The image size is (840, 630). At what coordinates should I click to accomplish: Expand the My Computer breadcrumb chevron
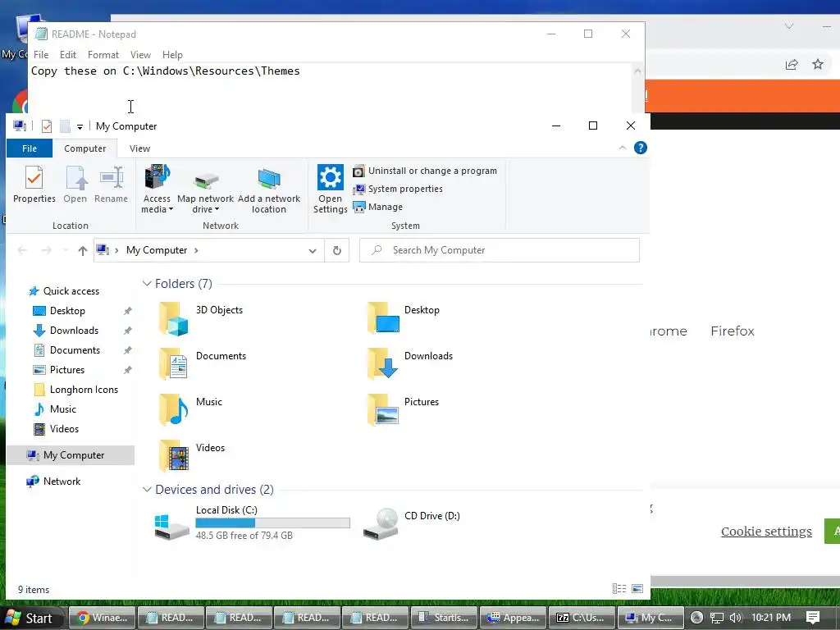196,250
